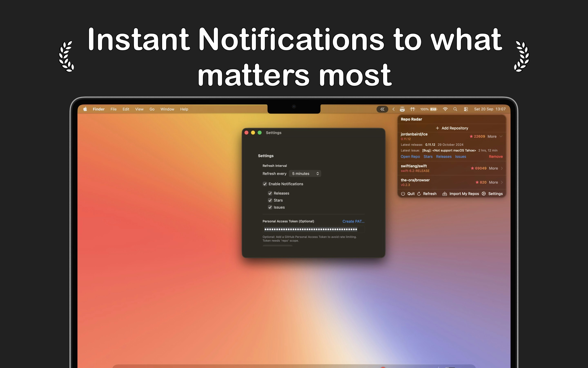Collapse jordanbaird/Ice details chevron
This screenshot has height=368, width=588.
click(x=501, y=136)
